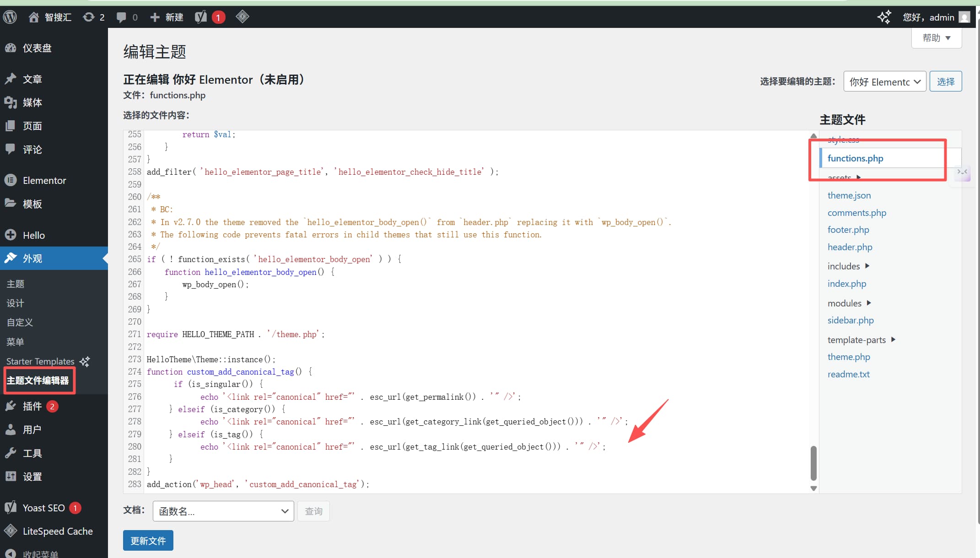980x558 pixels.
Task: Click the comment icon for 评论
Action: coord(11,149)
